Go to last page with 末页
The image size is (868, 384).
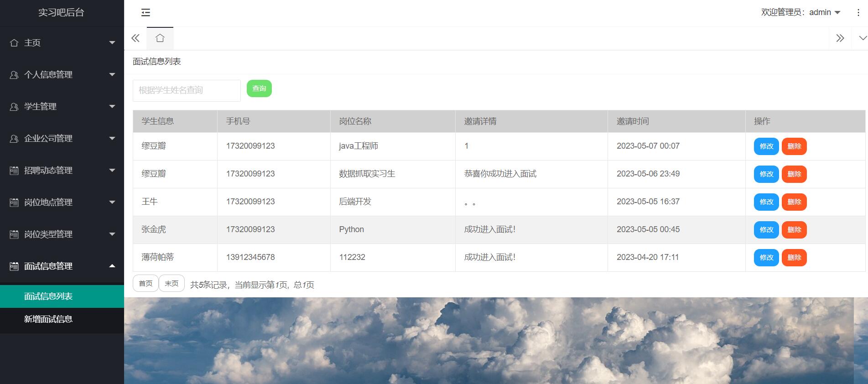(x=172, y=283)
